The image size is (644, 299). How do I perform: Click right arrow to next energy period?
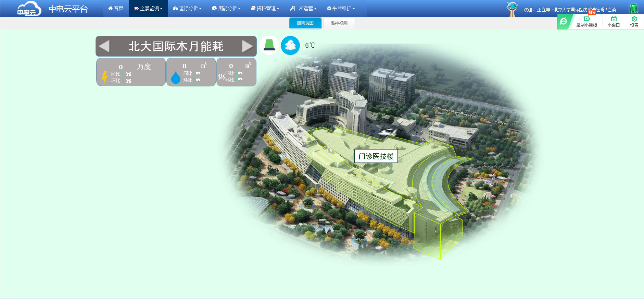(x=247, y=46)
